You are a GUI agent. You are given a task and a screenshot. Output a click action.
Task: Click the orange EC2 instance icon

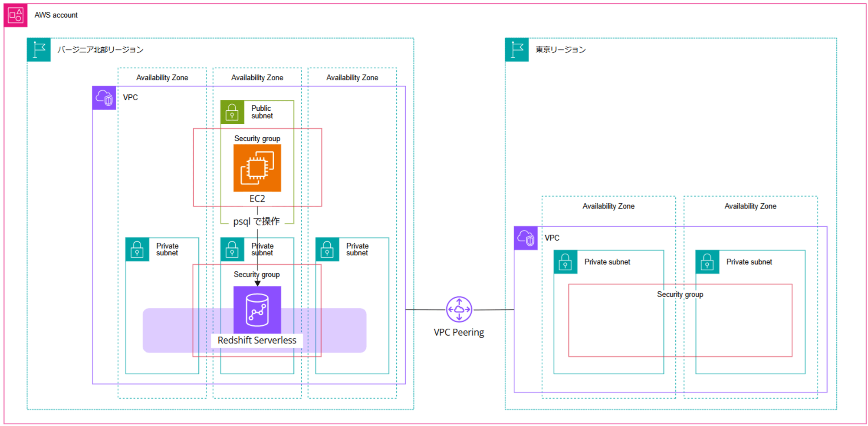coord(257,168)
